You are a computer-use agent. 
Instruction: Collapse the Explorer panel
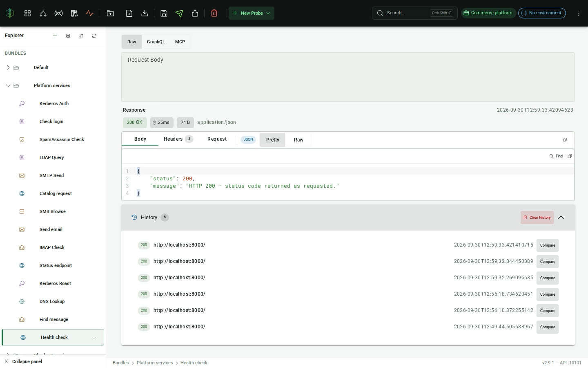point(23,361)
